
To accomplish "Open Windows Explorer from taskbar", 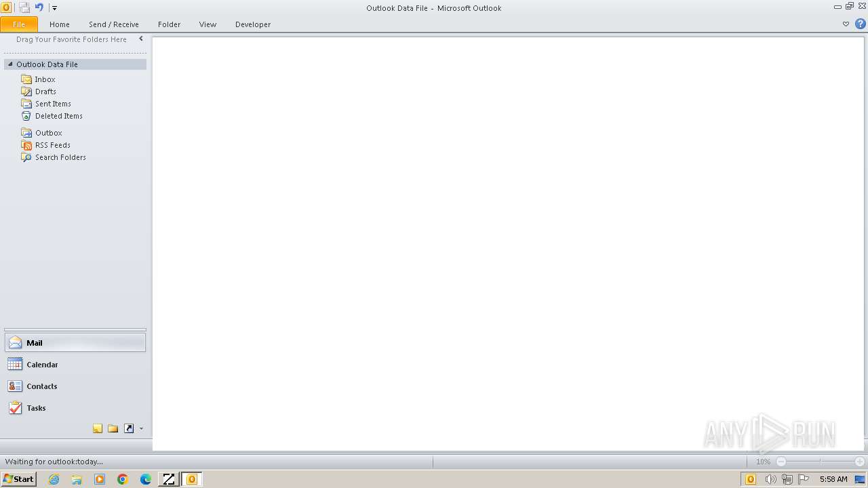I will (77, 479).
